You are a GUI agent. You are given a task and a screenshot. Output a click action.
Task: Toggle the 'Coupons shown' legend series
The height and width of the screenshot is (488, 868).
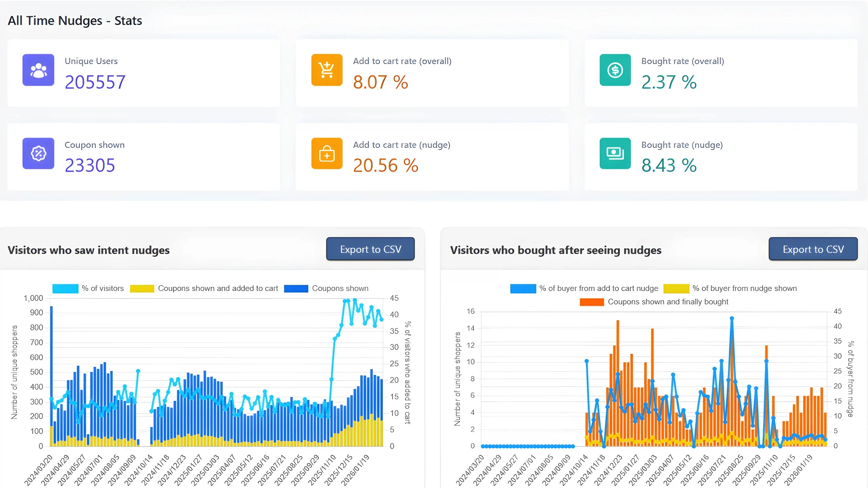[x=340, y=288]
